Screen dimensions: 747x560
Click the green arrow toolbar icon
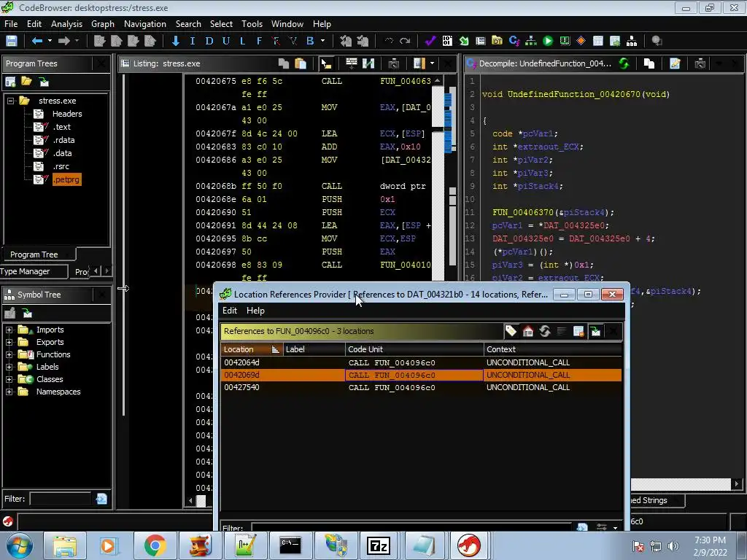click(x=463, y=41)
